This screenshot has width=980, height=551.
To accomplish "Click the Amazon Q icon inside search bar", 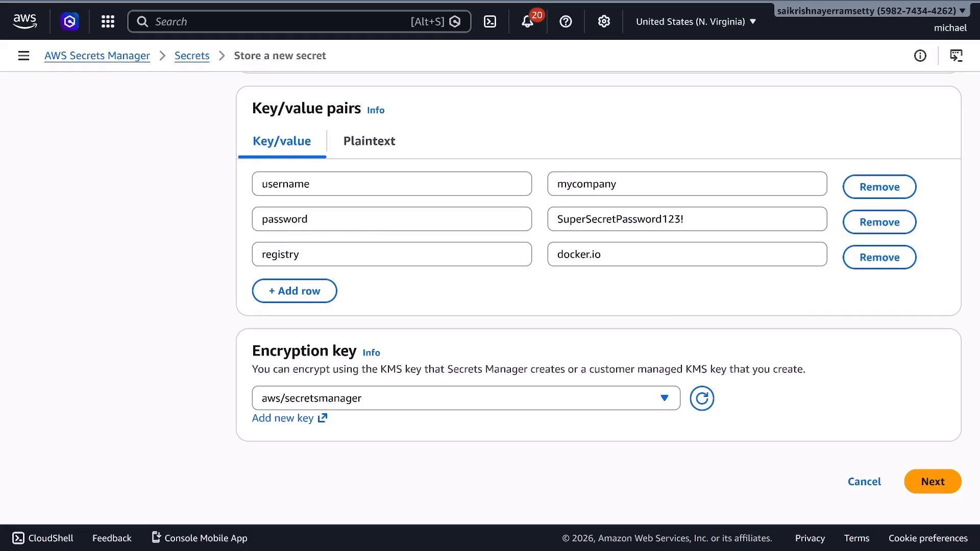I will [x=455, y=21].
